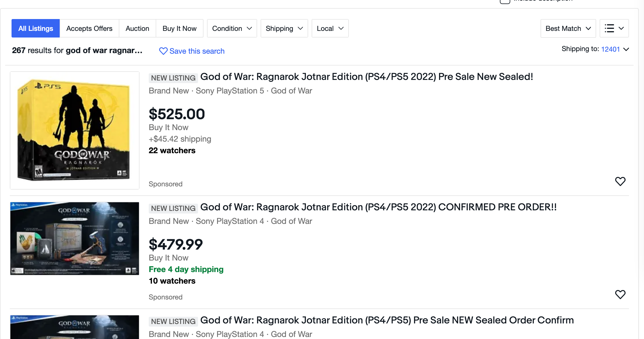The image size is (644, 339).
Task: Click Free 4 day shipping text
Action: point(186,269)
